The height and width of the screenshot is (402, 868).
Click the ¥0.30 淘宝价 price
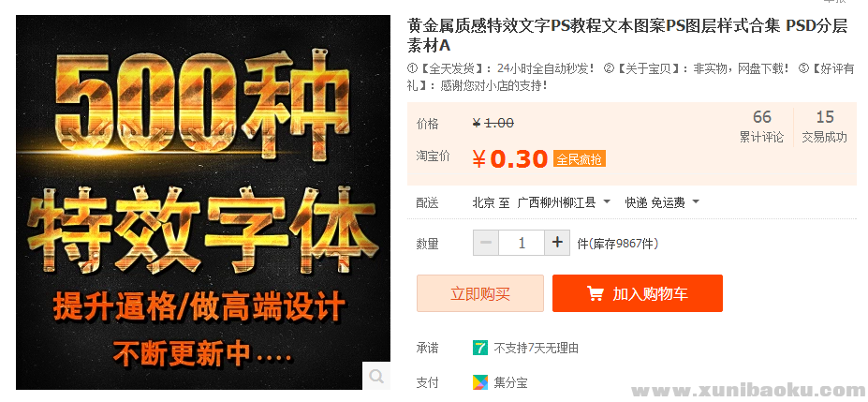point(509,159)
